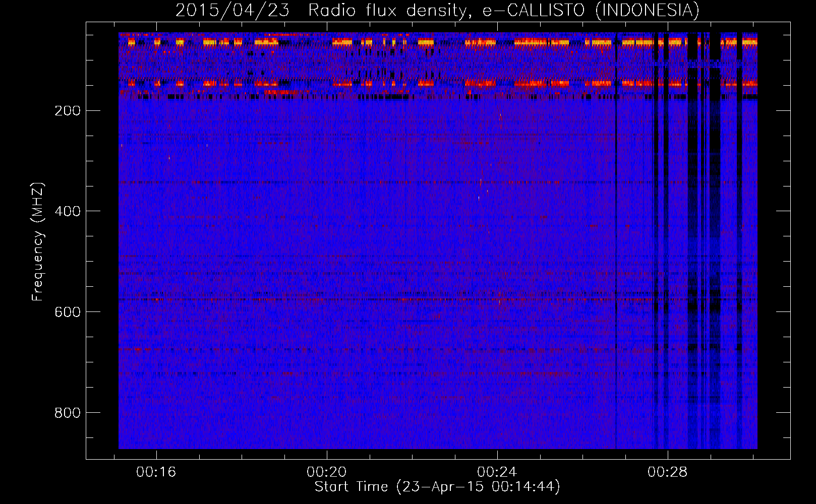Click the date "2015/04/23" in the title
The width and height of the screenshot is (816, 504).
[x=232, y=11]
